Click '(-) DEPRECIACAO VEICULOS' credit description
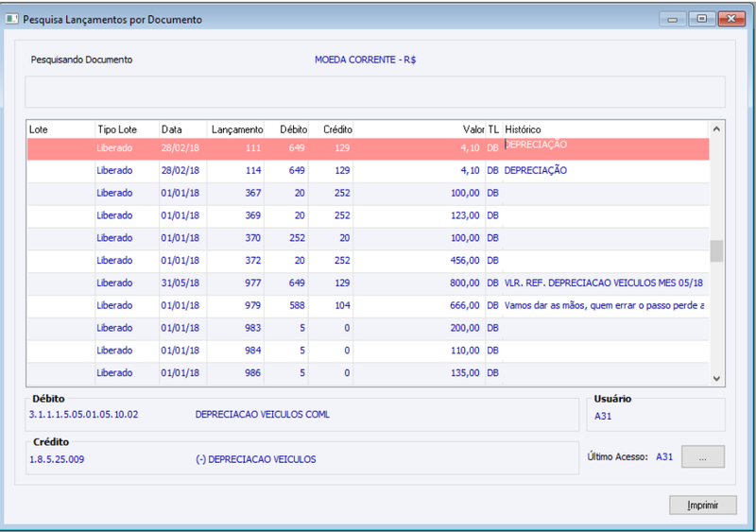 coord(255,459)
